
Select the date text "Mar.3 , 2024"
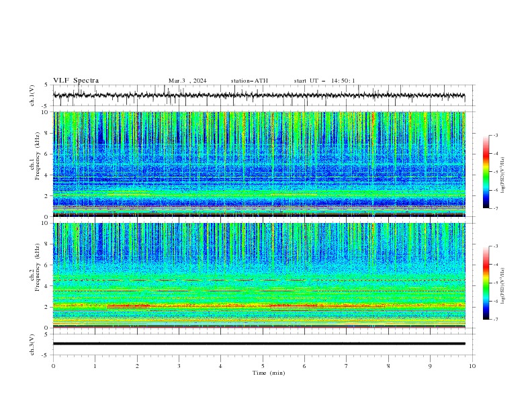[187, 81]
